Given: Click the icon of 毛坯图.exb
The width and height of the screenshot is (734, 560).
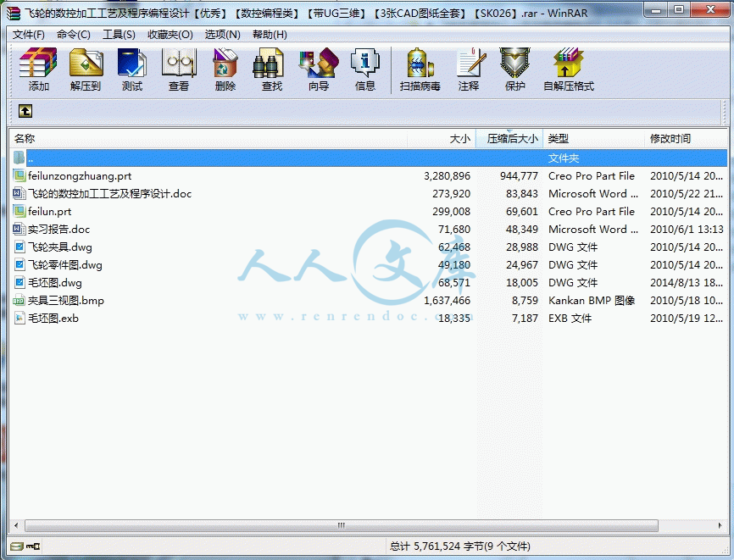Looking at the screenshot, I should coord(19,319).
